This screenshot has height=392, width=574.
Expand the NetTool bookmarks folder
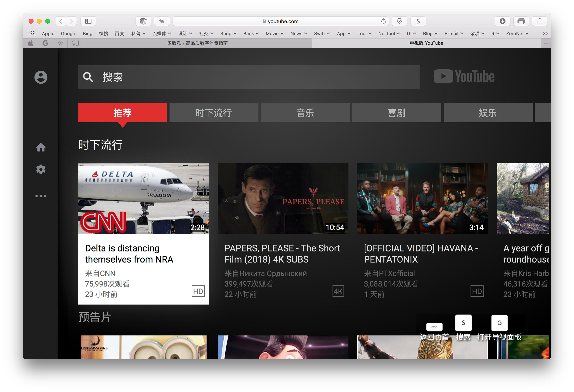tap(389, 33)
